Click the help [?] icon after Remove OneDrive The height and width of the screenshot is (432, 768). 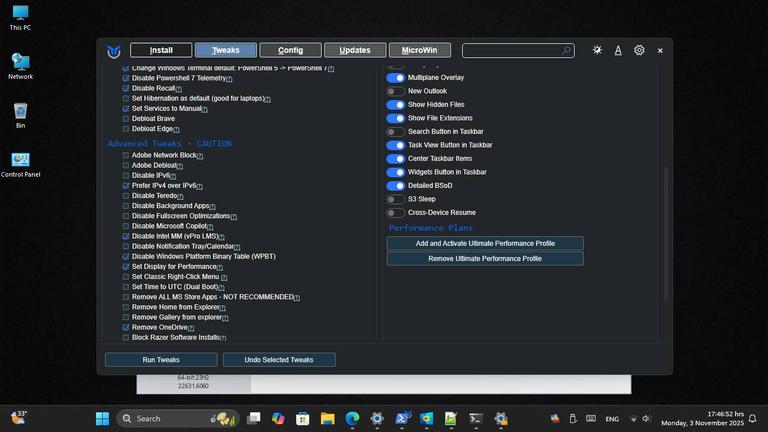(191, 329)
